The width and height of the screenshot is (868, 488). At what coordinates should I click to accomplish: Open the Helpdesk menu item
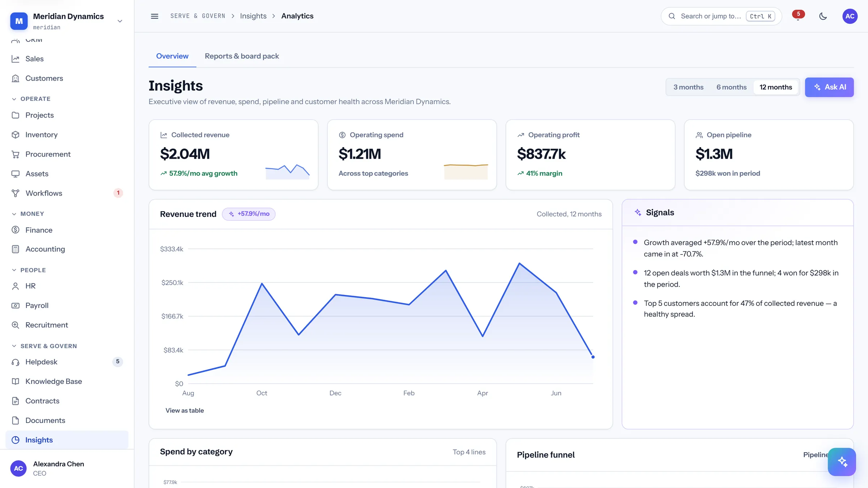[67, 362]
